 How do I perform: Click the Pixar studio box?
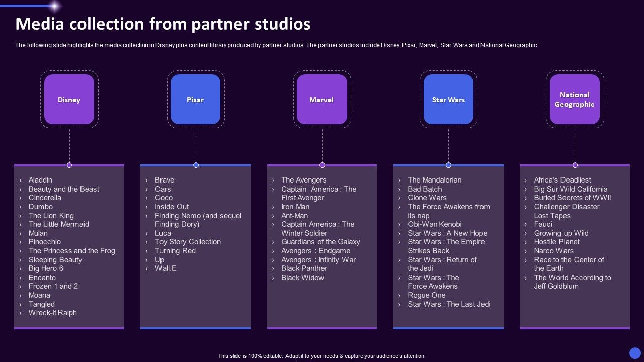196,100
